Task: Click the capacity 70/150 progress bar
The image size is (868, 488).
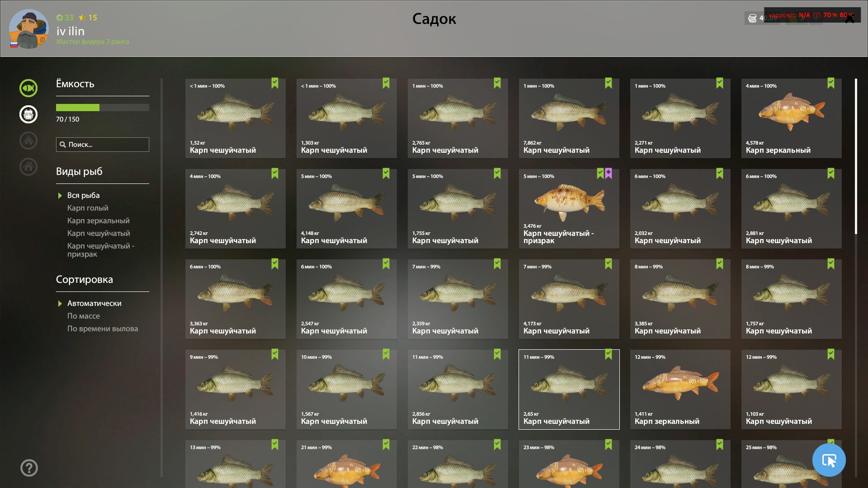Action: (103, 108)
